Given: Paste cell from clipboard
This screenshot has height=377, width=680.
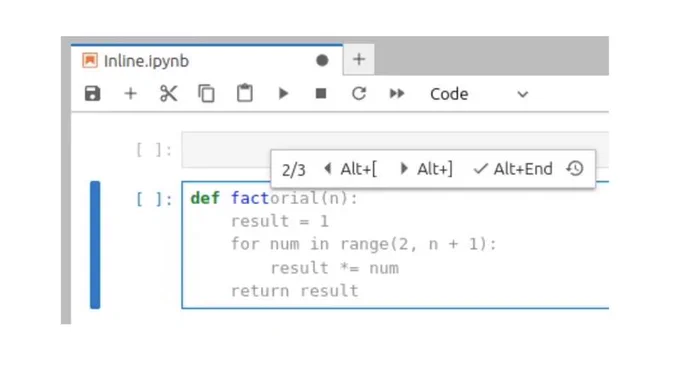Looking at the screenshot, I should tap(245, 93).
